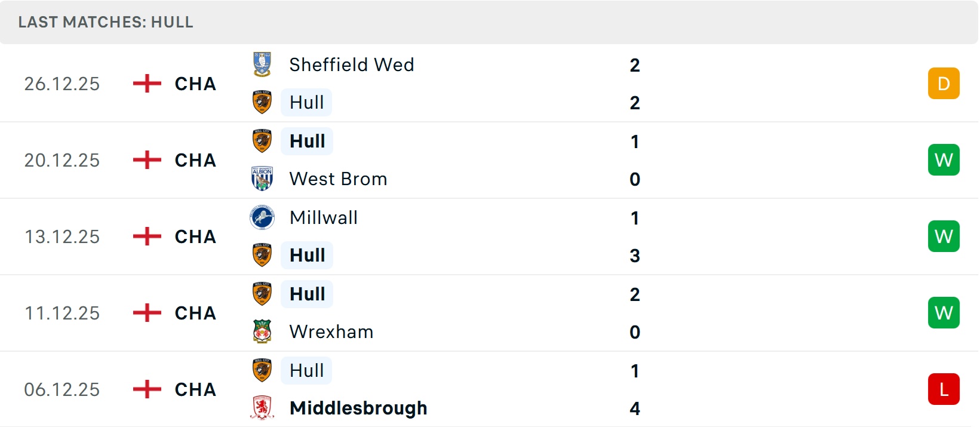Click CHA league label for 13.12.25
980x427 pixels.
coord(195,236)
